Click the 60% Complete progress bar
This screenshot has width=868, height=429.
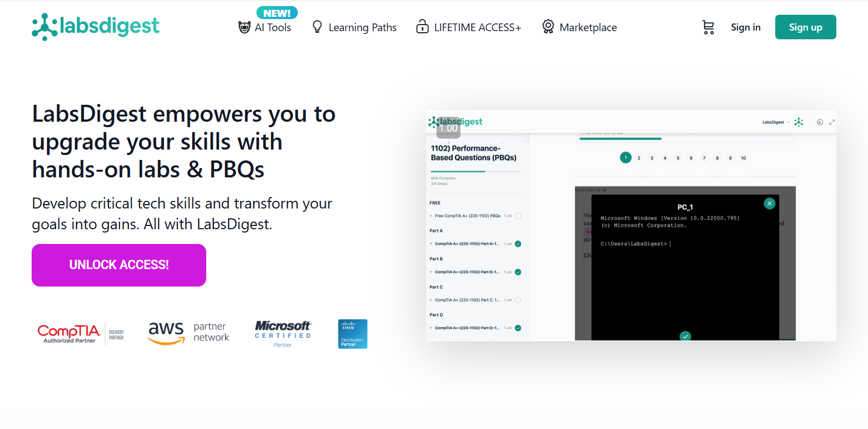476,171
